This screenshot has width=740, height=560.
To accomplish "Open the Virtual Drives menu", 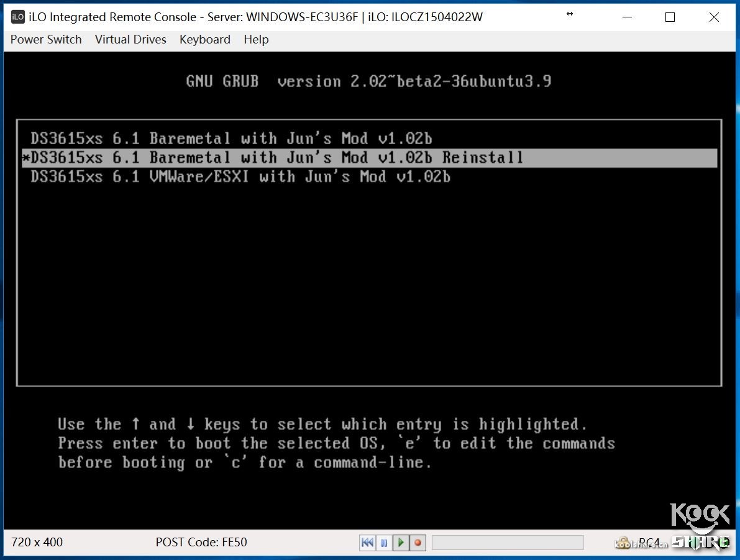I will pyautogui.click(x=130, y=40).
